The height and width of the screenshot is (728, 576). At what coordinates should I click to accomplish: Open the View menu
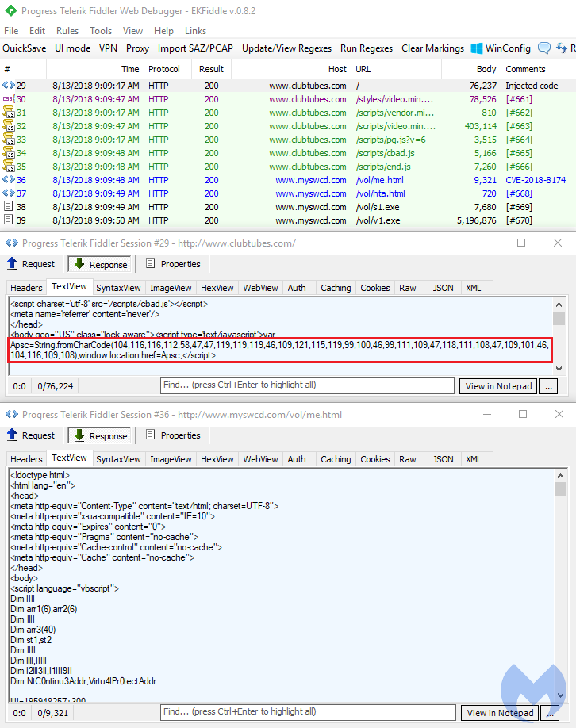tap(132, 31)
